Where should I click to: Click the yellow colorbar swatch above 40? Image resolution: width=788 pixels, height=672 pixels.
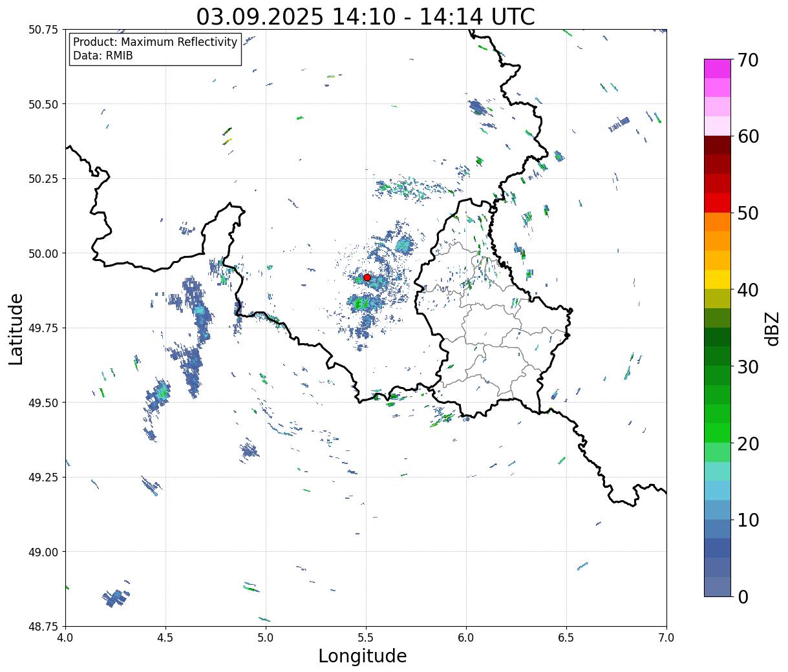[x=718, y=280]
